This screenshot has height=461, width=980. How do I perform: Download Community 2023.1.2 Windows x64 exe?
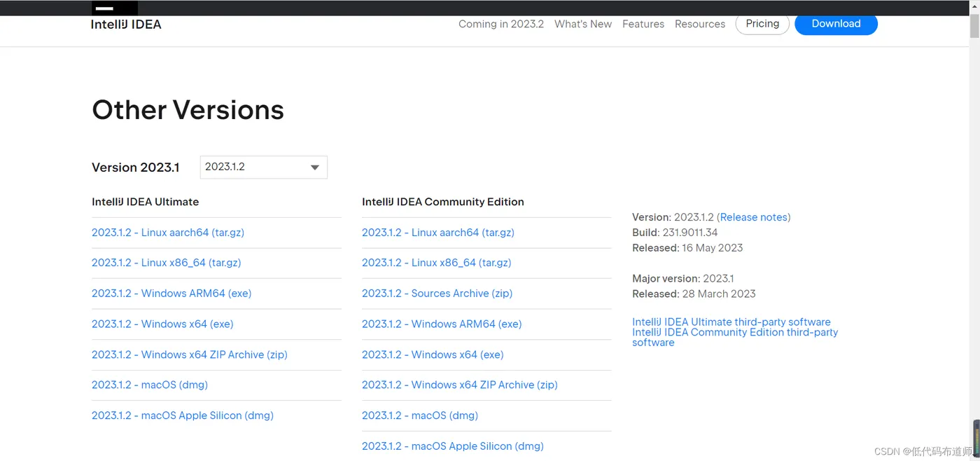click(433, 355)
